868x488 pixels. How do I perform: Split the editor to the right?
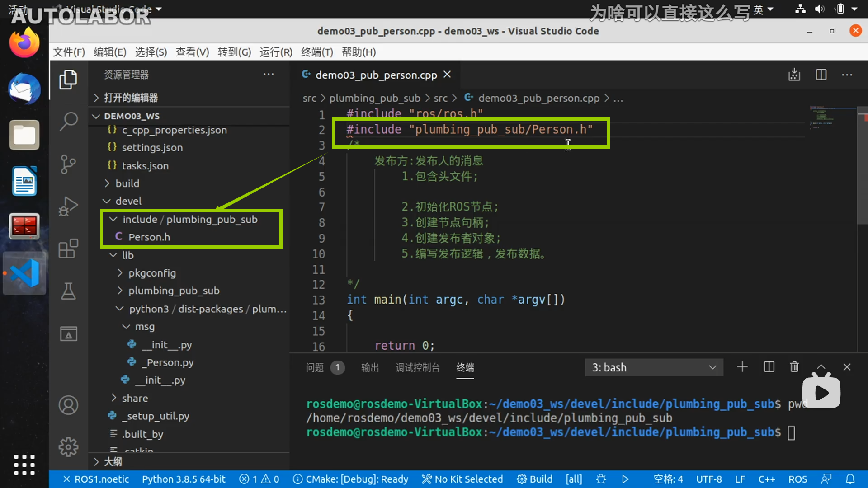point(821,75)
